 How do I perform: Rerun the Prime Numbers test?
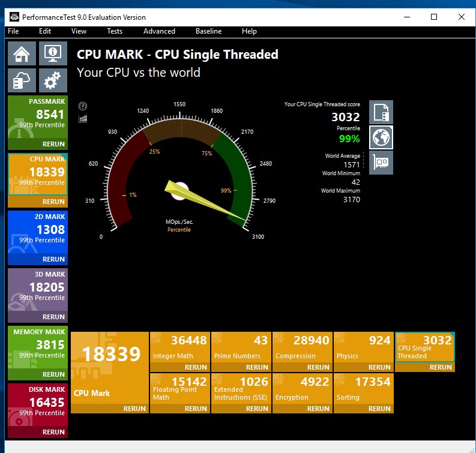tap(241, 367)
